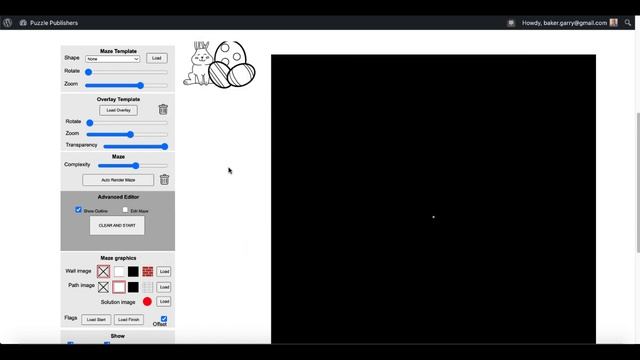Adjust the Maze Template Zoom slider
Image resolution: width=640 pixels, height=360 pixels.
click(127, 85)
